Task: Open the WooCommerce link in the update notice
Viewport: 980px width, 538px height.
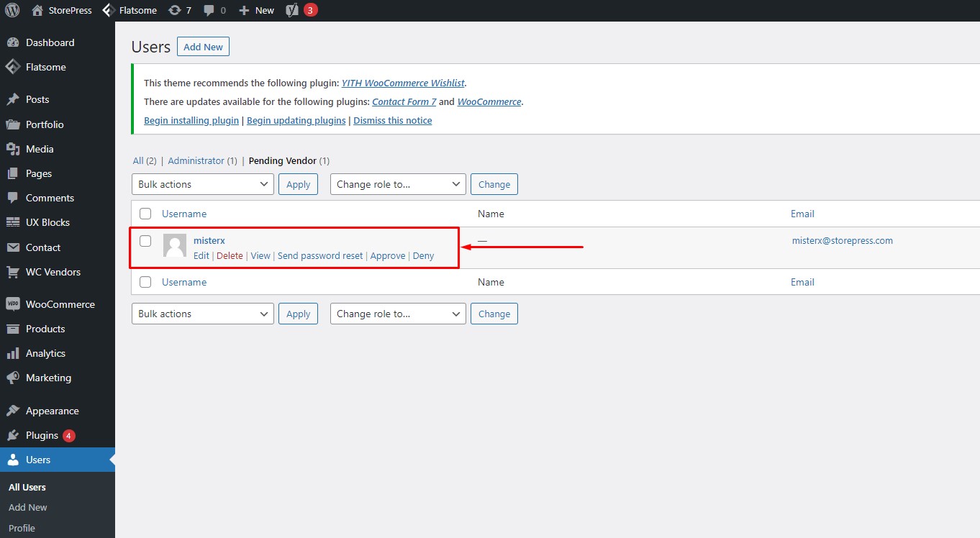Action: click(x=489, y=102)
